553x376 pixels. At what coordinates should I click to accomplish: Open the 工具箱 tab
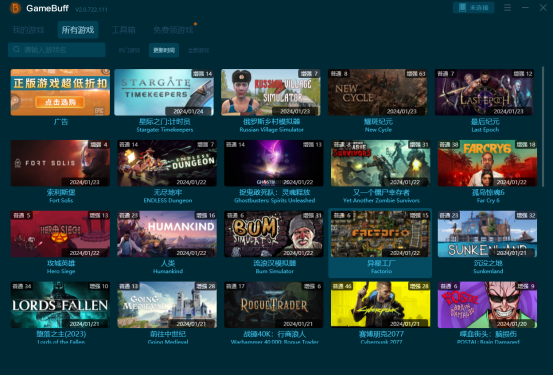coord(123,30)
